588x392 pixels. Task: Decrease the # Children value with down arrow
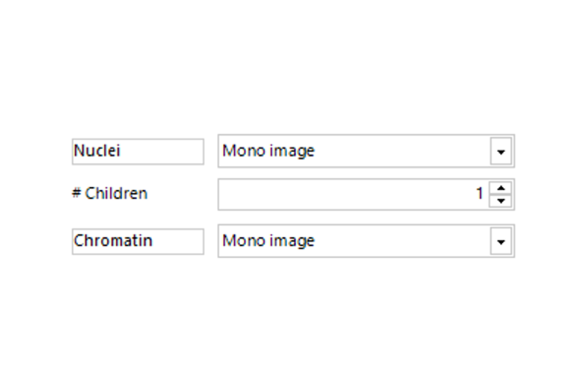tap(501, 201)
